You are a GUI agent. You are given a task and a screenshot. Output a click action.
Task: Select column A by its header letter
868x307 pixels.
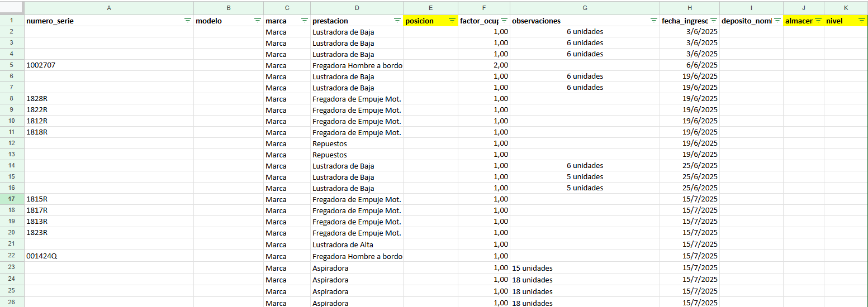[x=109, y=8]
